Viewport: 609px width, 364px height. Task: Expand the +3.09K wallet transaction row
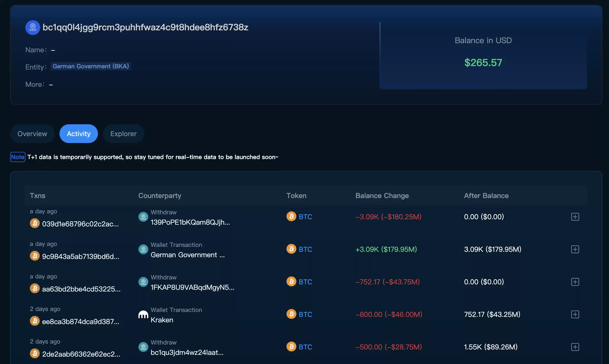(x=575, y=249)
